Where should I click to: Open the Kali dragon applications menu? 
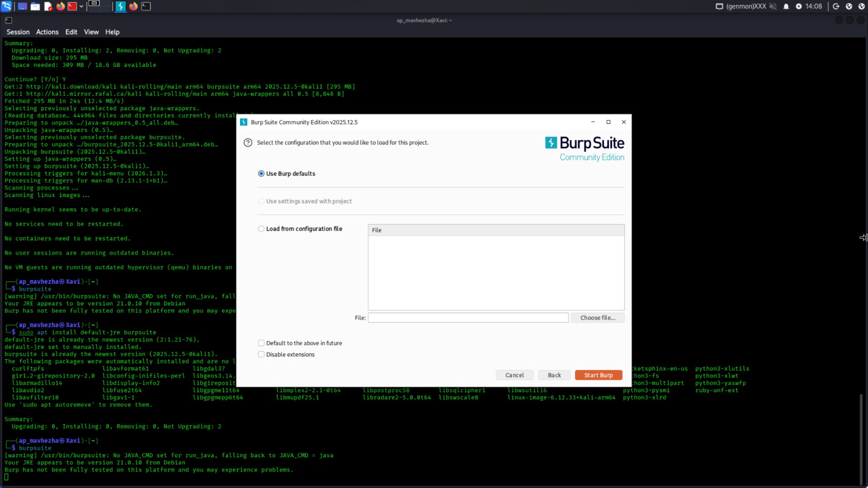pos(6,6)
